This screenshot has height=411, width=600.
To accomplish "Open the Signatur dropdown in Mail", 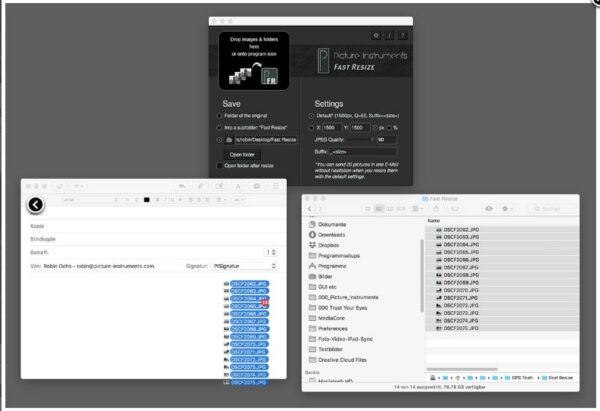I will tap(244, 266).
